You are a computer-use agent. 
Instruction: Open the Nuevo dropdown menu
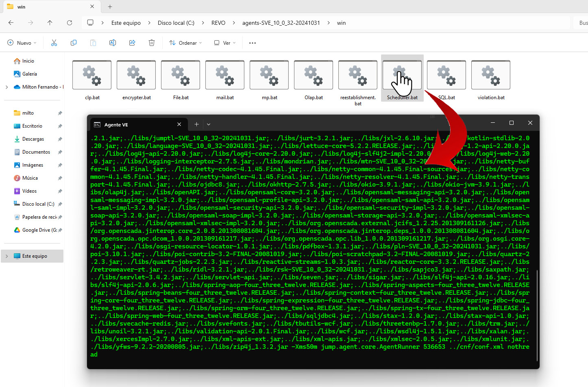click(x=22, y=43)
